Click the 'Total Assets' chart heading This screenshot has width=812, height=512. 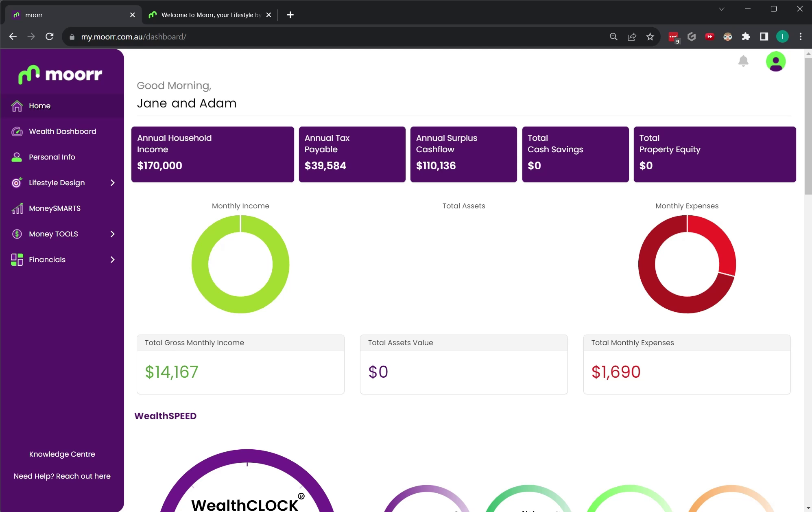(464, 206)
